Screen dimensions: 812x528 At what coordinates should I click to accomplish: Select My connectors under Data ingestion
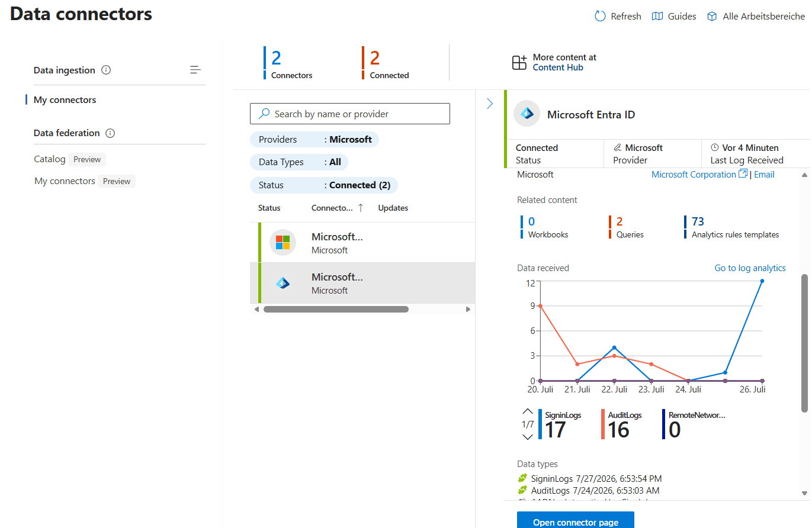(x=65, y=100)
